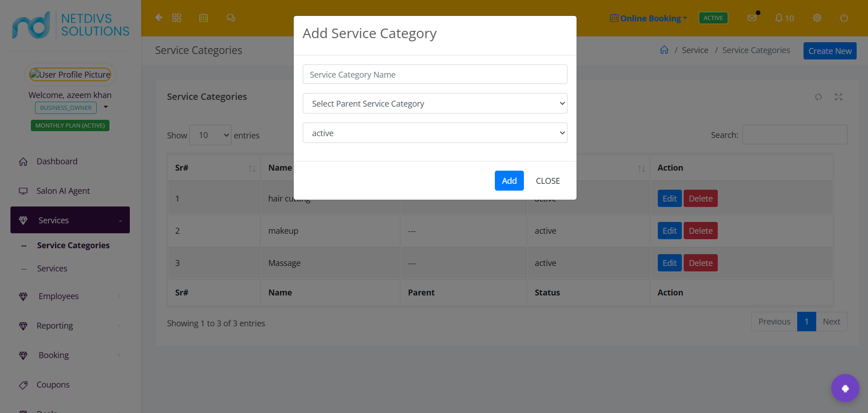Screen dimensions: 868x413
Task: Open the entries count dropdown showing 10
Action: pyautogui.click(x=210, y=135)
